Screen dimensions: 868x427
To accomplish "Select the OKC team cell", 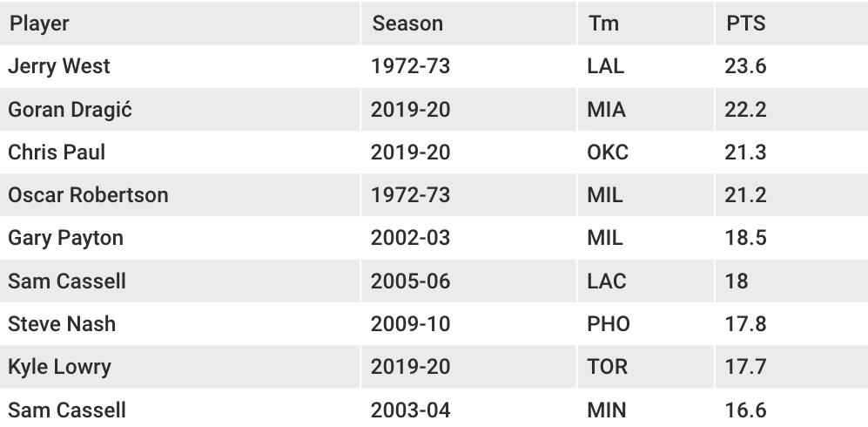I will point(608,152).
